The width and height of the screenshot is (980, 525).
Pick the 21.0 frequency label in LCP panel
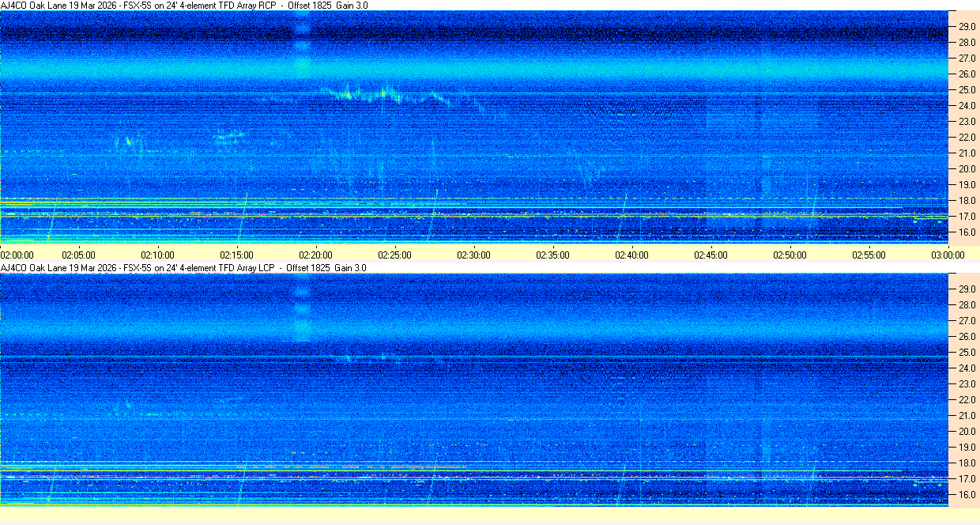coord(967,416)
